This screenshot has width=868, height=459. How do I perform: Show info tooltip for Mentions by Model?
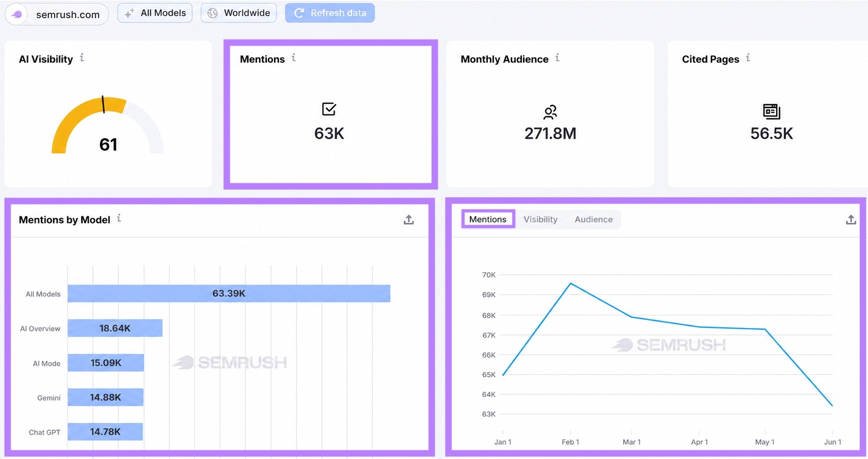[119, 218]
